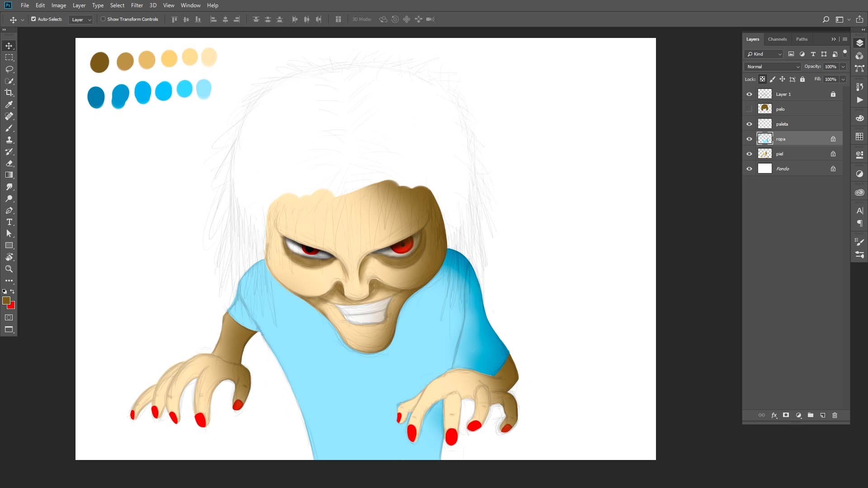The height and width of the screenshot is (488, 868).
Task: Open the Opacity slider dropdown arrow
Action: tap(843, 66)
